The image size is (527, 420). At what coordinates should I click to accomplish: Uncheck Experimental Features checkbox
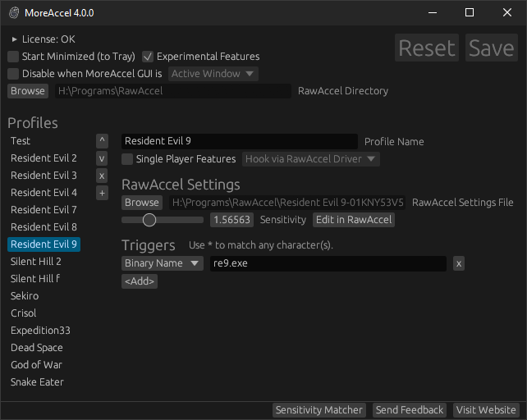[x=148, y=57]
